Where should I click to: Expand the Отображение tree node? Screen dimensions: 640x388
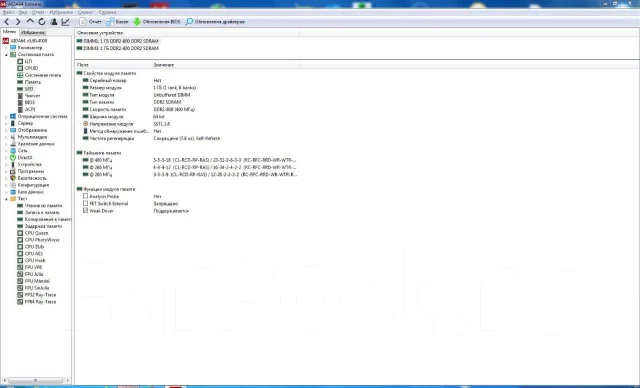(6, 130)
